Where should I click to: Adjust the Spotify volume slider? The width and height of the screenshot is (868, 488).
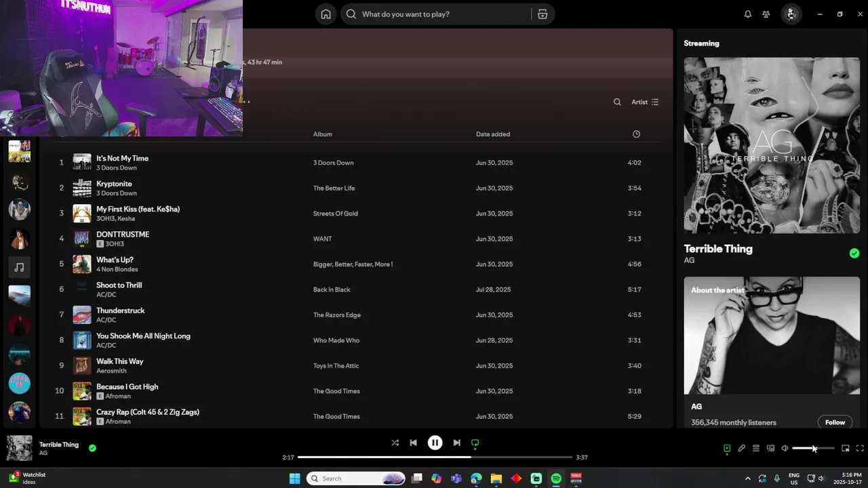(813, 448)
